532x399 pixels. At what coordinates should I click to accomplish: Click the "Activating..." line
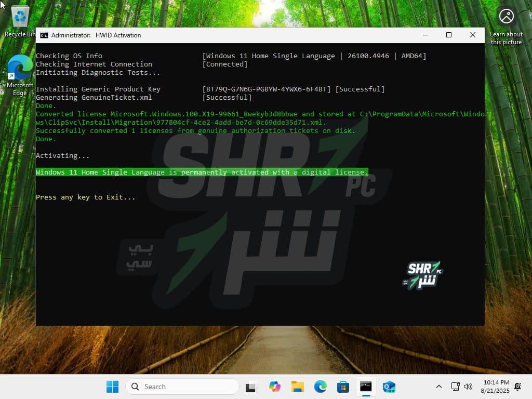tap(63, 155)
